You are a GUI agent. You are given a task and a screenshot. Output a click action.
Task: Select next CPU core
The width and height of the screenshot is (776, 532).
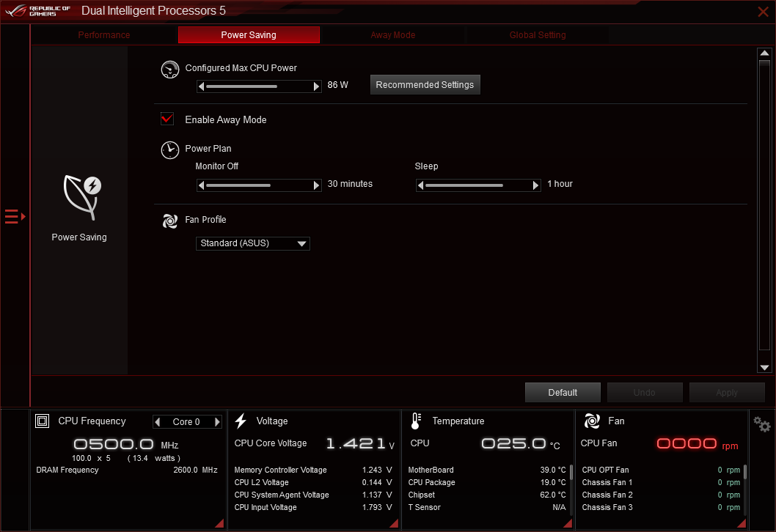[217, 422]
